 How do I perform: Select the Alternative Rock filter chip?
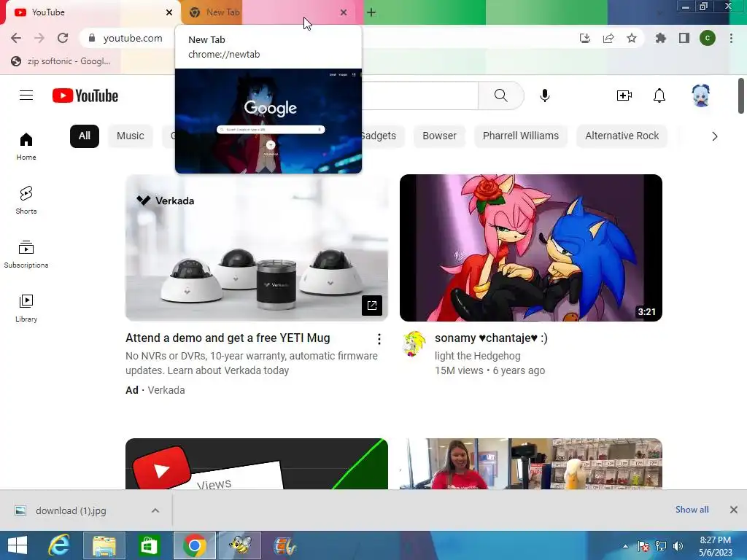[x=622, y=136]
